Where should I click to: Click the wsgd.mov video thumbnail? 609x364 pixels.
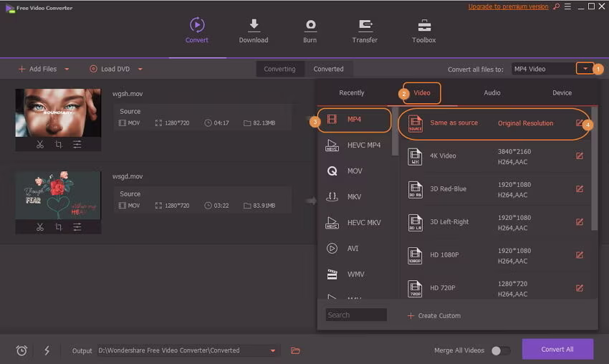[x=58, y=196]
